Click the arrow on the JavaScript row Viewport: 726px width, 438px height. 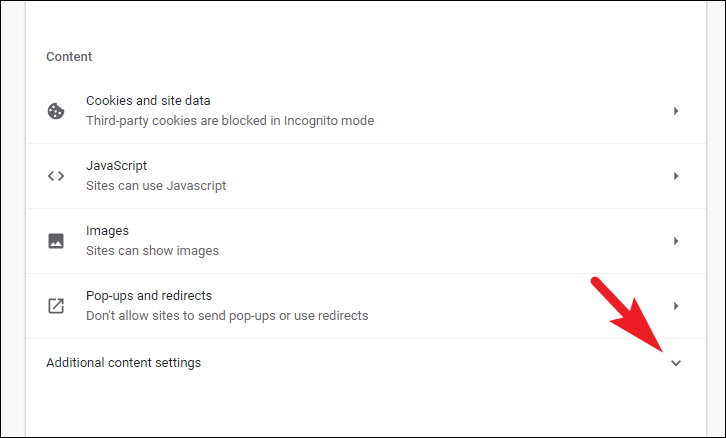pos(676,176)
